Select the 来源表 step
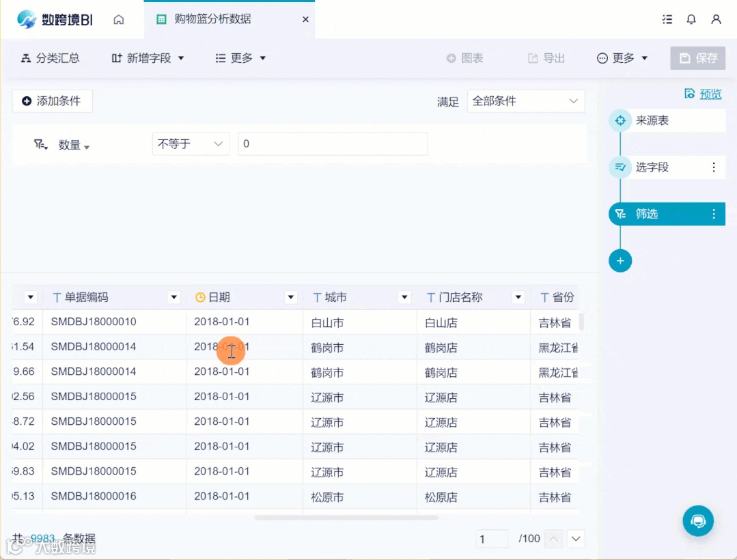Viewport: 737px width, 560px height. (667, 120)
